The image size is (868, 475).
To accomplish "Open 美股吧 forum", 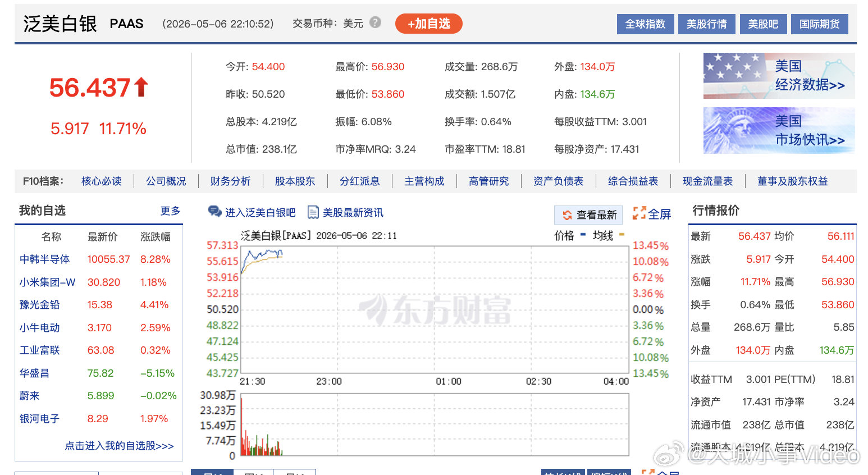I will [x=764, y=24].
